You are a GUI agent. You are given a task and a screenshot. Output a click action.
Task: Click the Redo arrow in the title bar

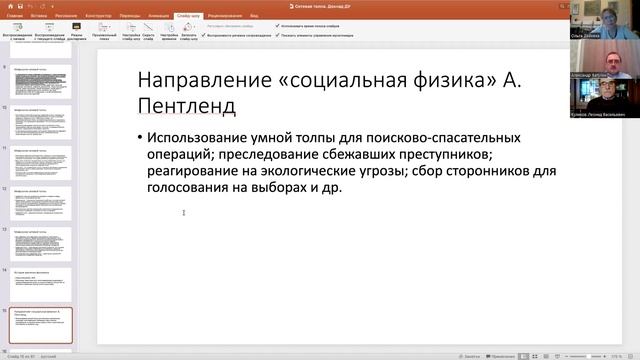[x=42, y=6]
